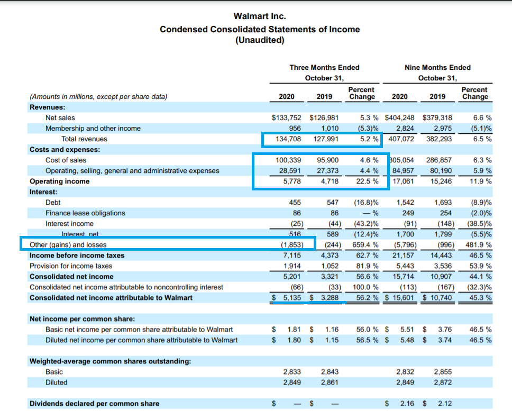The height and width of the screenshot is (420, 512).
Task: Click "Diluted net income per common share" label
Action: click(x=141, y=340)
